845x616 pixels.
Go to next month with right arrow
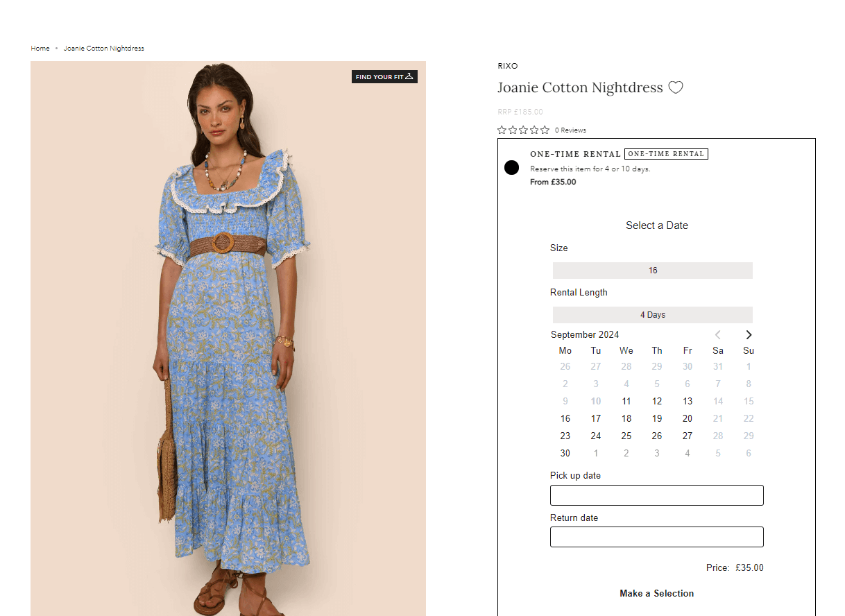[x=749, y=334]
